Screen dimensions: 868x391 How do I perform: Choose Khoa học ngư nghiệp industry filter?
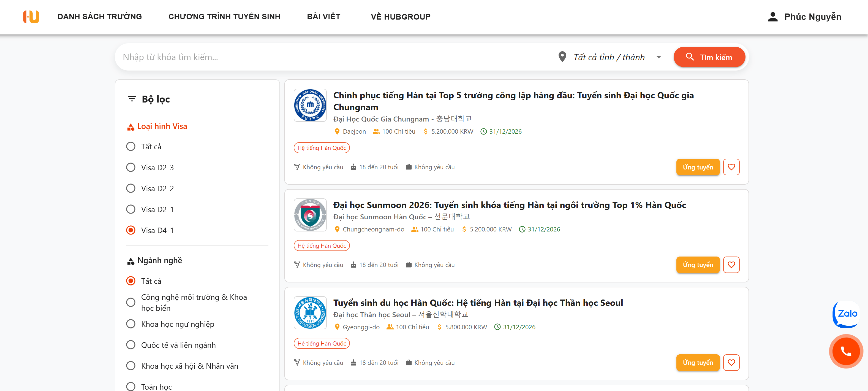click(x=131, y=324)
